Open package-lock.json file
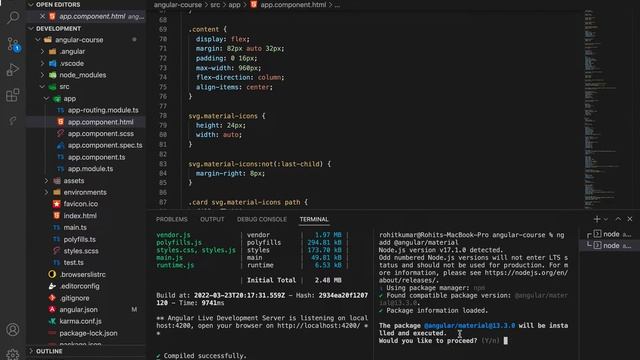Viewport: 640px width, 360px height. (88, 333)
